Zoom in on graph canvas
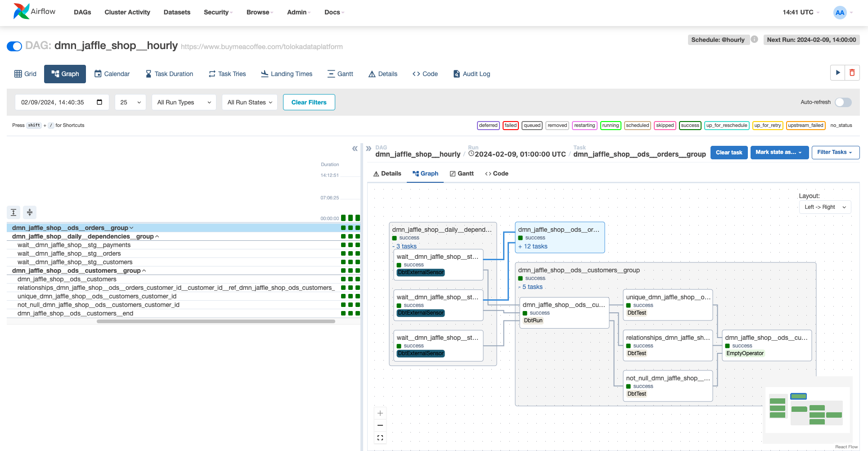 click(380, 413)
